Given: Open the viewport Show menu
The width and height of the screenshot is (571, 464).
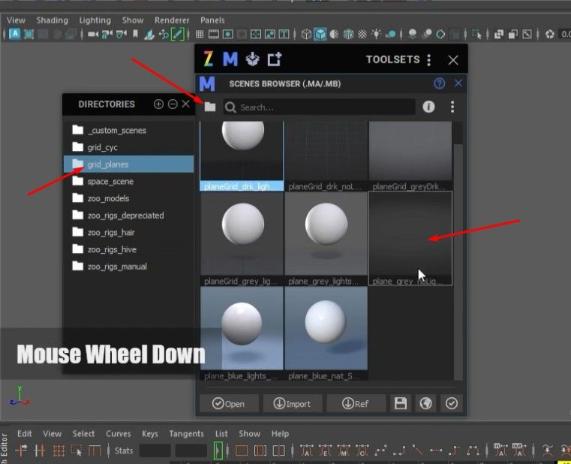Looking at the screenshot, I should 133,20.
